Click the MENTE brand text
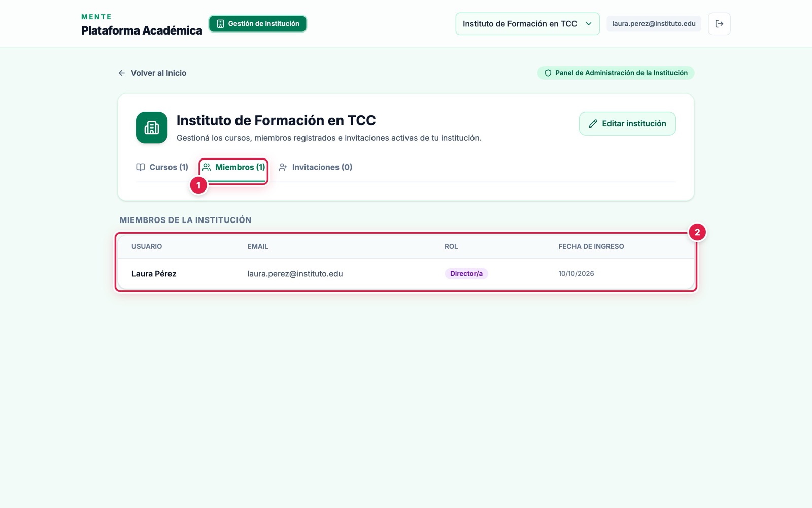Image resolution: width=812 pixels, height=508 pixels. (x=96, y=17)
